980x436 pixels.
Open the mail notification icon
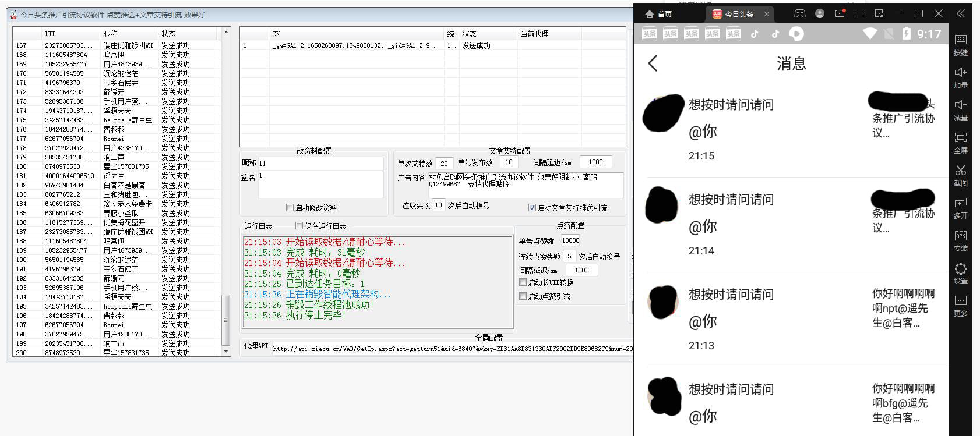point(840,13)
